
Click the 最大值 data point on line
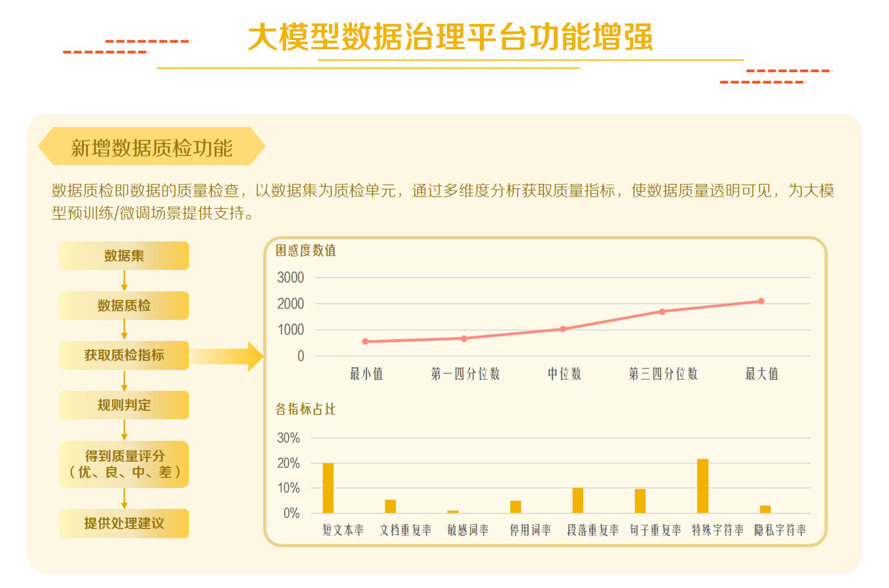(x=761, y=301)
